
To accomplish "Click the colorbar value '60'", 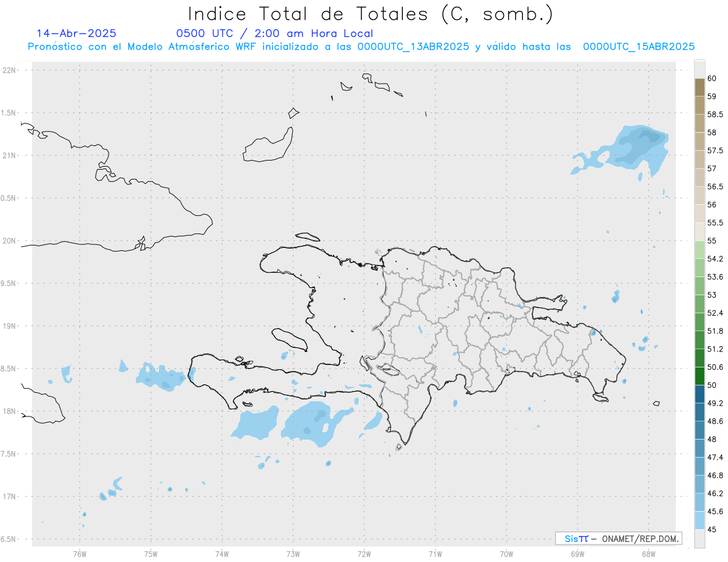I will pyautogui.click(x=712, y=78).
